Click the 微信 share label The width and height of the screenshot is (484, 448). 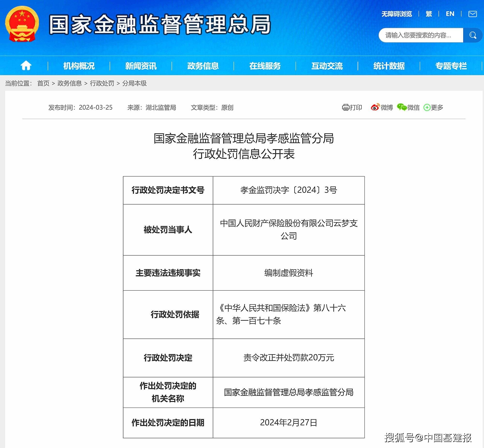click(x=413, y=107)
